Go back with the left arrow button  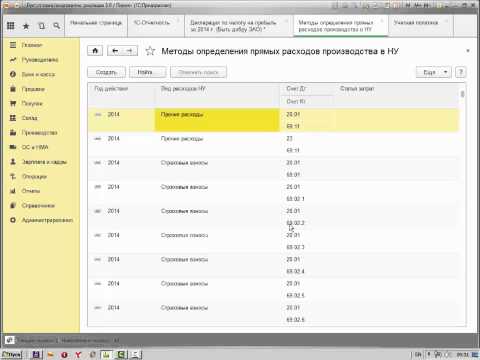tap(115, 51)
